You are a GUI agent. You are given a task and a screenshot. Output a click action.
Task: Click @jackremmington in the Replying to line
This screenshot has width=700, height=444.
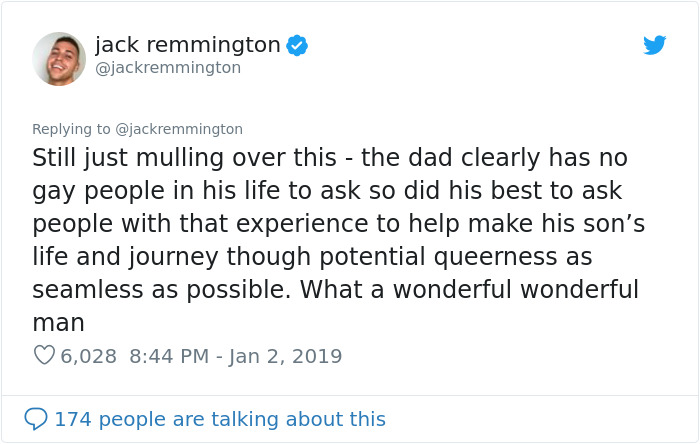pyautogui.click(x=180, y=129)
